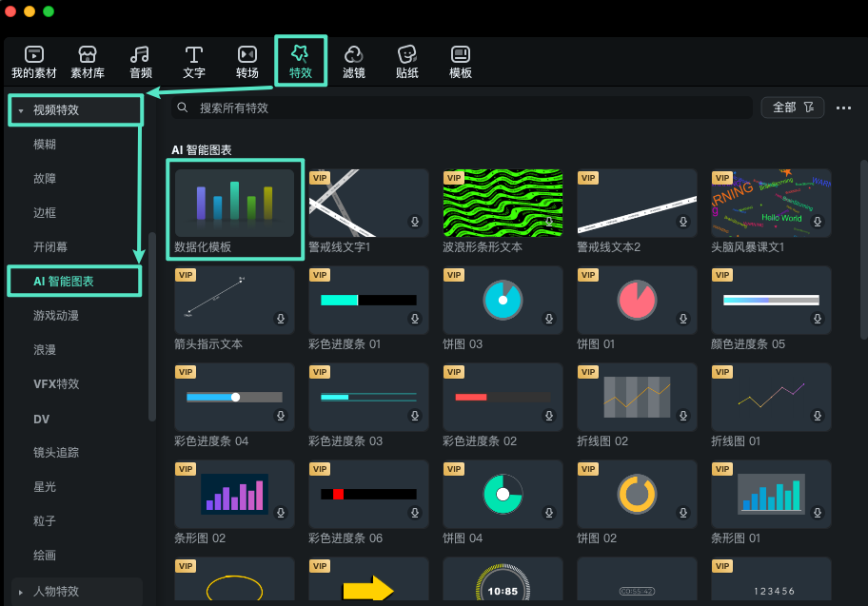Image resolution: width=868 pixels, height=606 pixels.
Task: Select the DV category
Action: coord(42,419)
